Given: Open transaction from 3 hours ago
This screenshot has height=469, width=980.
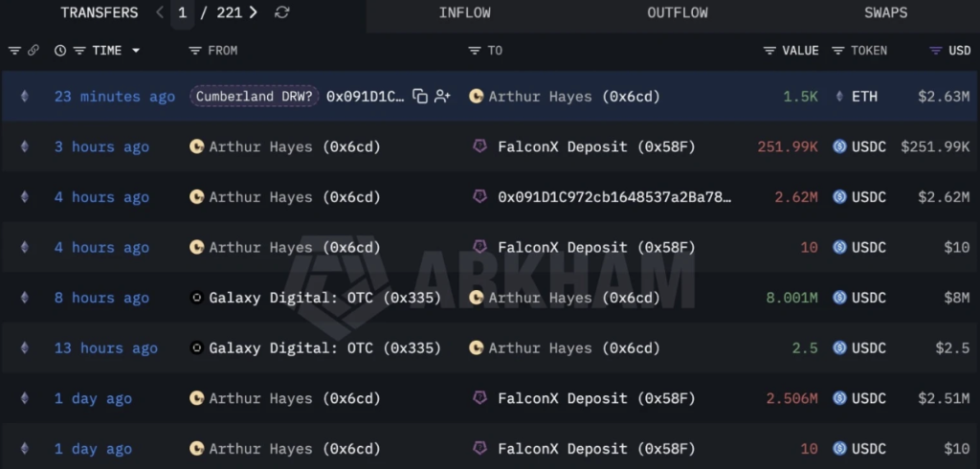Looking at the screenshot, I should (x=101, y=147).
